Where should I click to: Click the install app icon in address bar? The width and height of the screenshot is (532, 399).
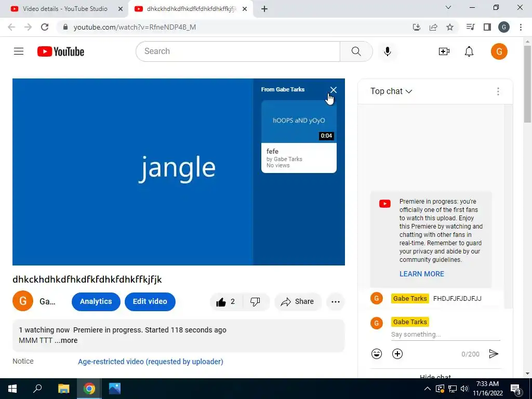point(417,27)
